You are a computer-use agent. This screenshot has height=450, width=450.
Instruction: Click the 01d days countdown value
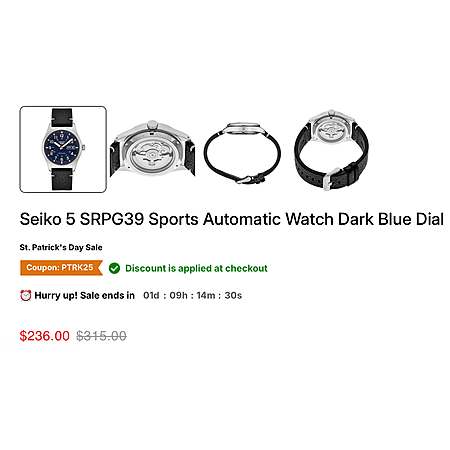tap(151, 295)
